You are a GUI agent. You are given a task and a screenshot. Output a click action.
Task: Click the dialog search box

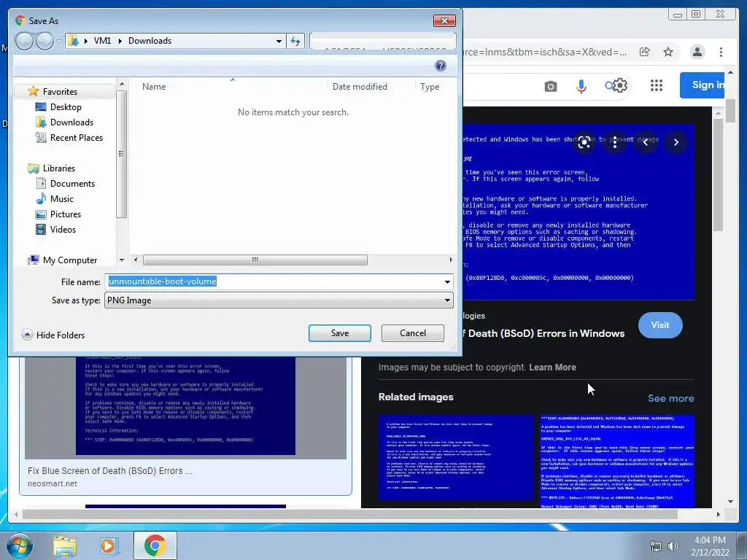click(382, 41)
